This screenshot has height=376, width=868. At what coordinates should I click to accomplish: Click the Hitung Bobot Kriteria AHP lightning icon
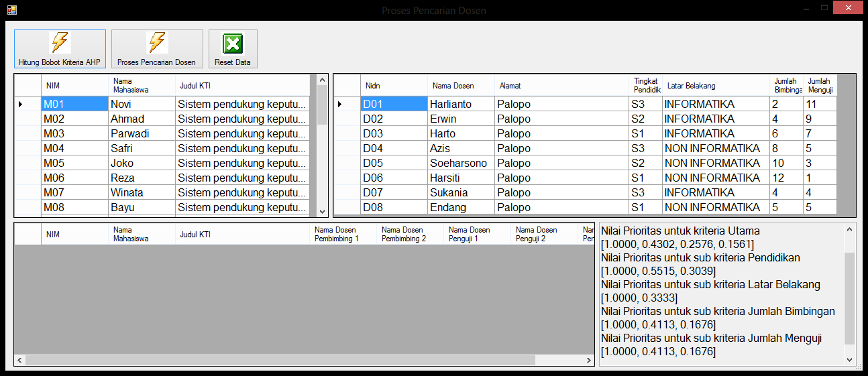pos(60,43)
